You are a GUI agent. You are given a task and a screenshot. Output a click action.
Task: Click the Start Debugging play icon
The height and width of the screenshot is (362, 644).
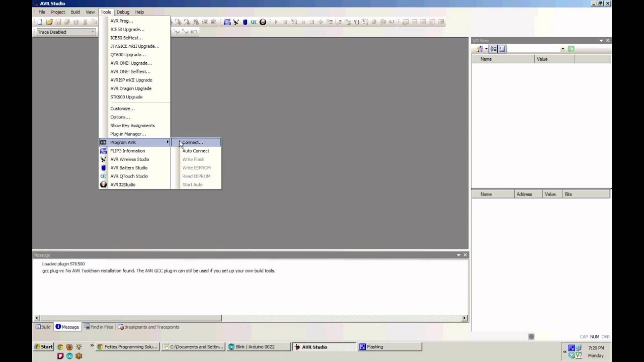(276, 22)
